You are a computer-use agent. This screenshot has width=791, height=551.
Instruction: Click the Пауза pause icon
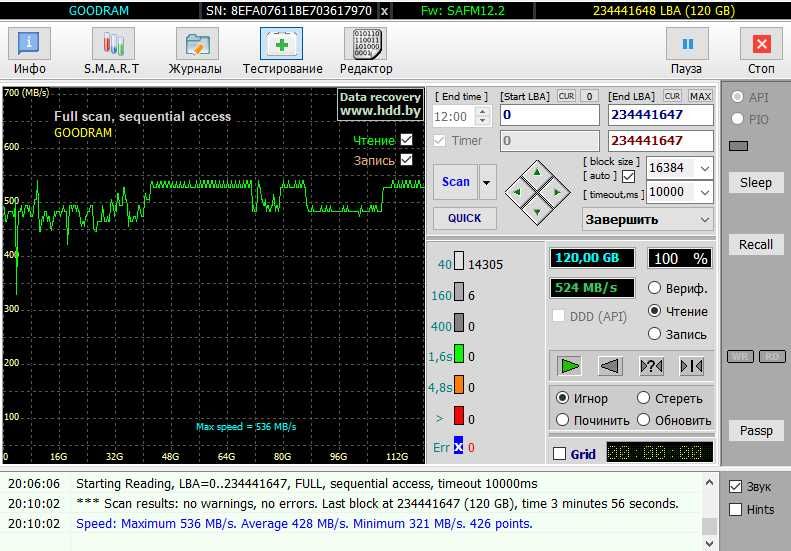[687, 45]
